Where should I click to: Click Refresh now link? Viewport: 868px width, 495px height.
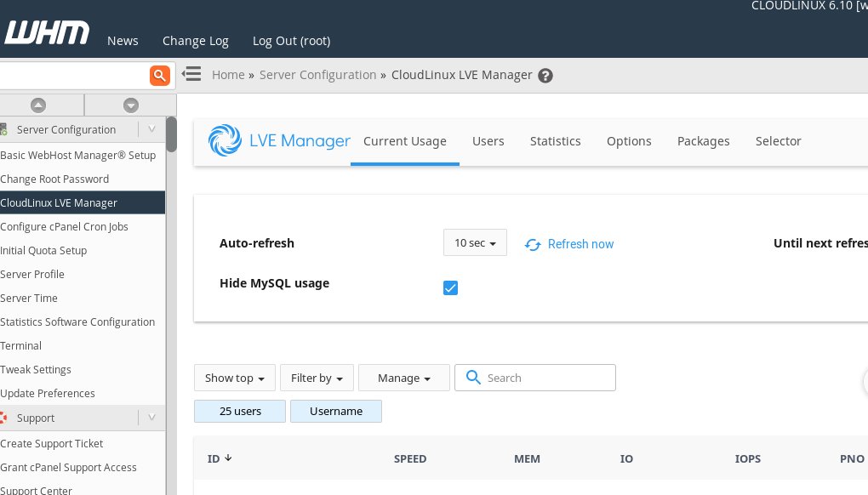pos(580,244)
